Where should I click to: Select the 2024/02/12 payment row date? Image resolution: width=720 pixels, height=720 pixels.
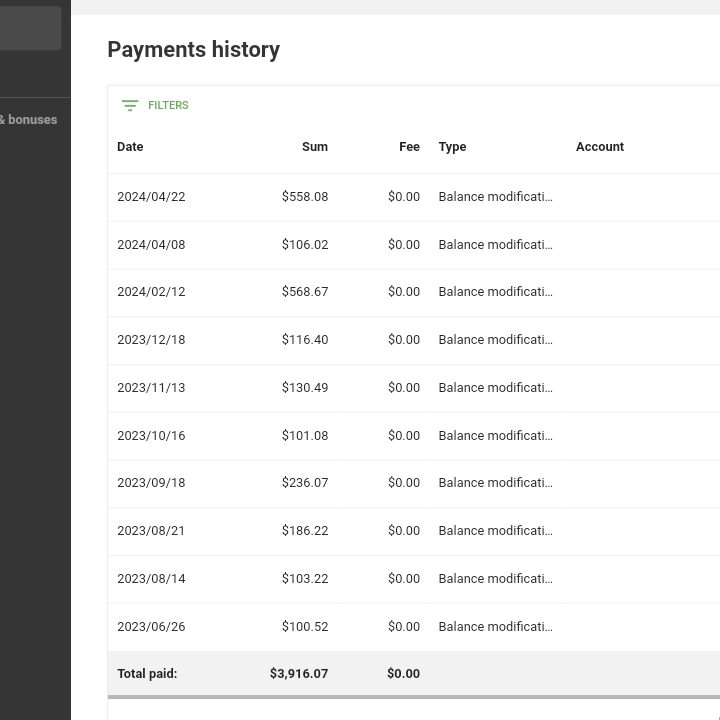151,292
